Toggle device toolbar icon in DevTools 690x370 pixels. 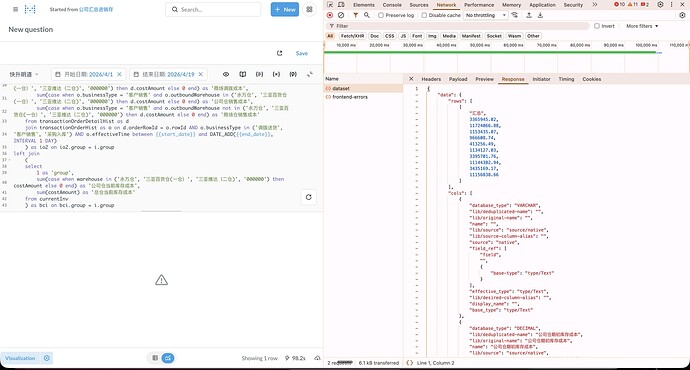point(341,4)
